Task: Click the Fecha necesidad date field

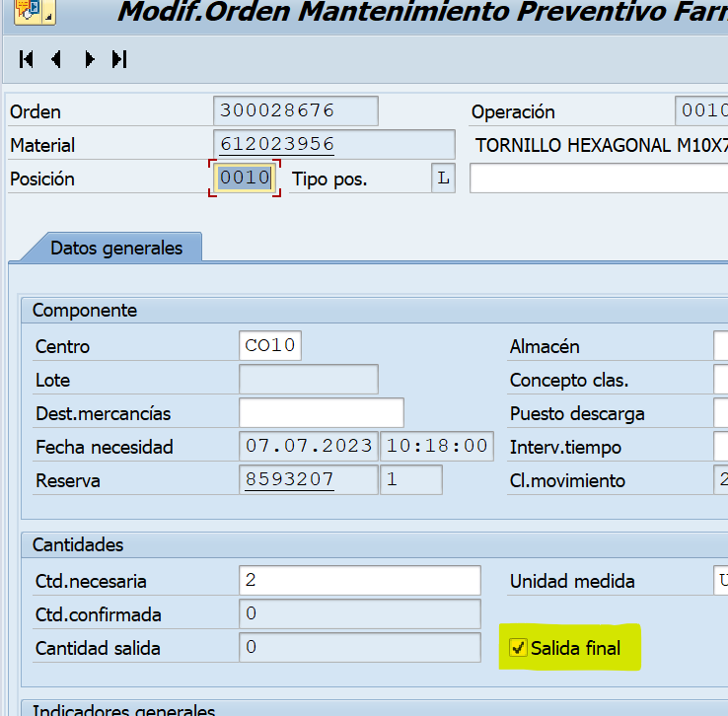Action: point(308,447)
